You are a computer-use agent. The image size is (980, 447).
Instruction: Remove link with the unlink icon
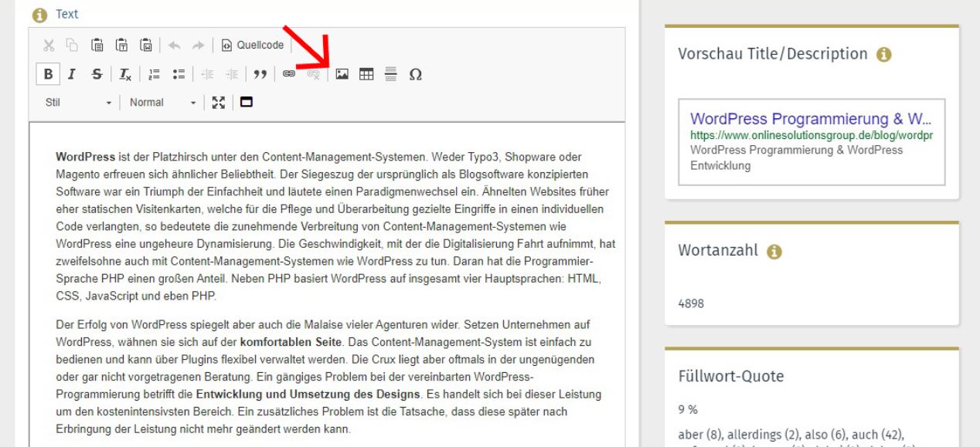tap(312, 74)
